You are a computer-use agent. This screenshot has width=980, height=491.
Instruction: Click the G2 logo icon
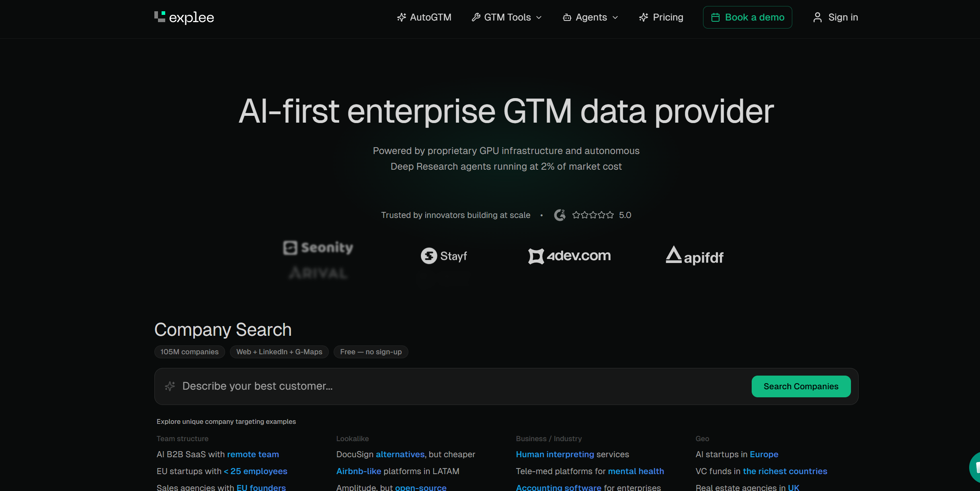(560, 215)
